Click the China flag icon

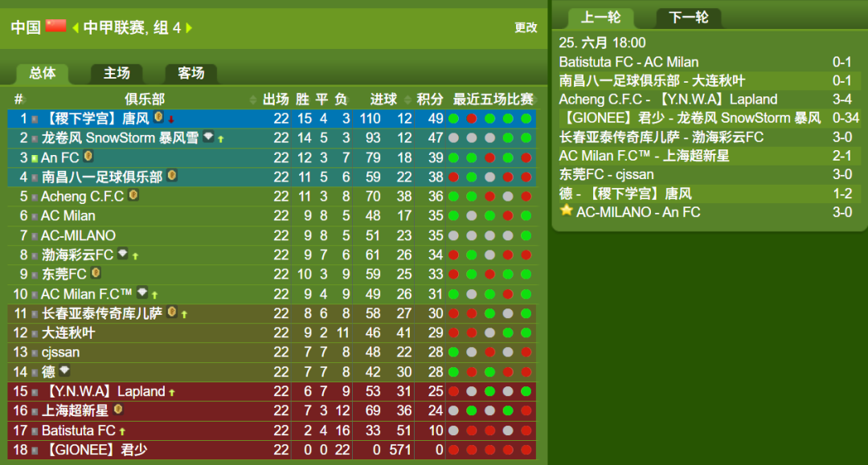coord(56,26)
